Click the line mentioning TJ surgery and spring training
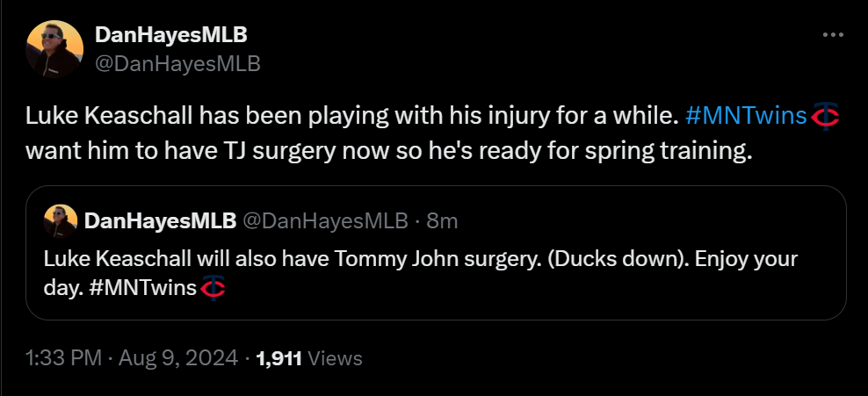The image size is (868, 396). 388,149
